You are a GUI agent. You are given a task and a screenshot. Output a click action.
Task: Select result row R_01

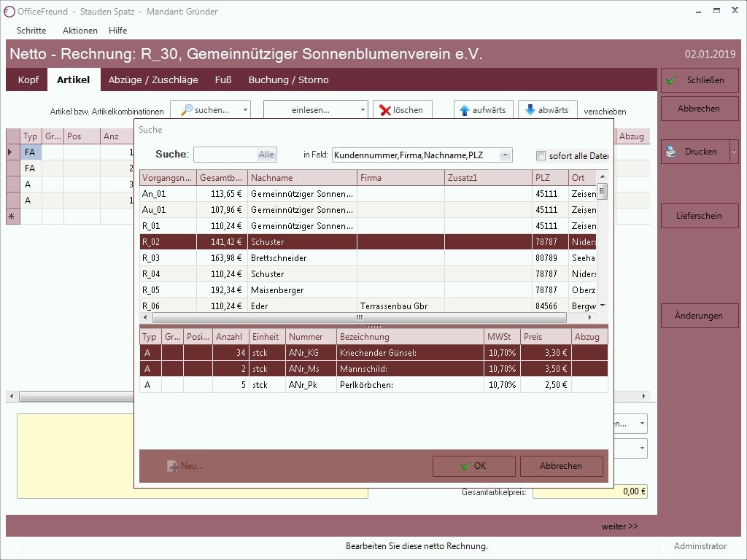368,226
